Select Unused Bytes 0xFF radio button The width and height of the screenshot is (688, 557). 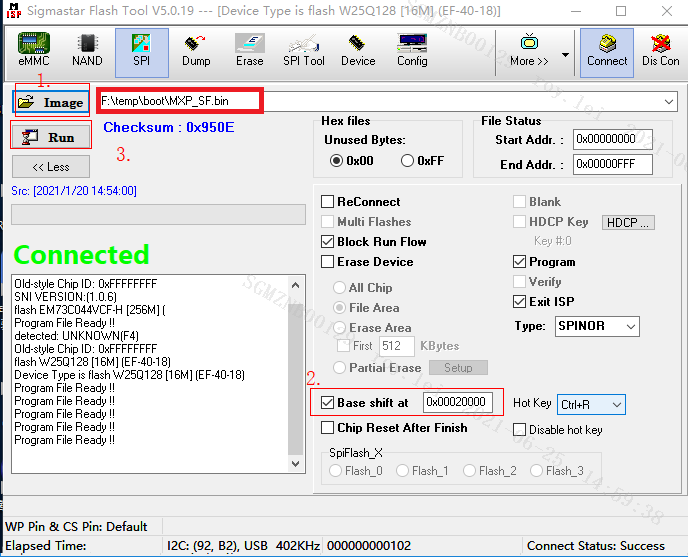coord(407,161)
